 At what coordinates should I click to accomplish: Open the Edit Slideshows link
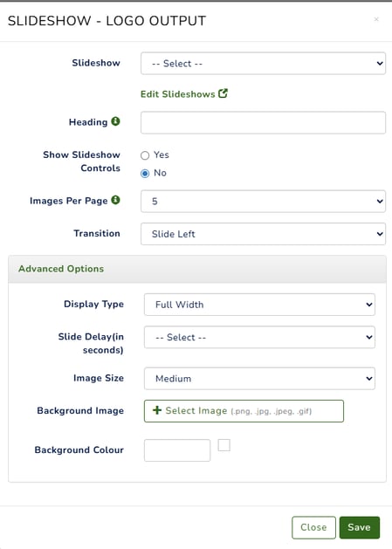point(177,94)
